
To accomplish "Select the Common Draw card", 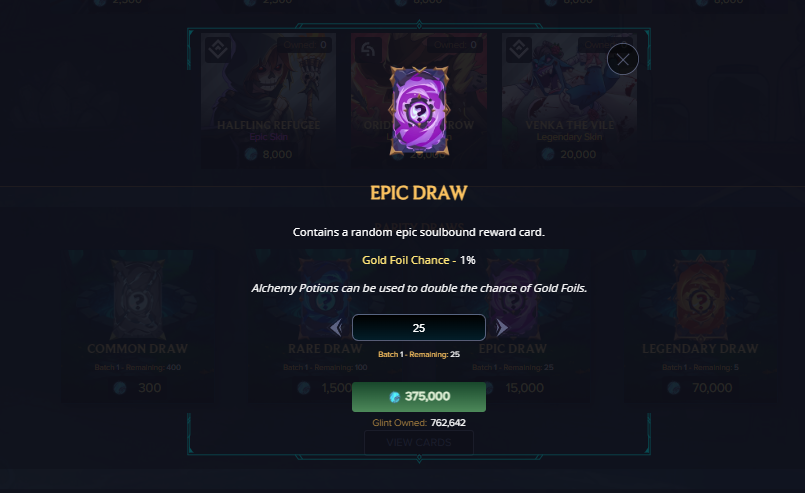I will coord(138,326).
